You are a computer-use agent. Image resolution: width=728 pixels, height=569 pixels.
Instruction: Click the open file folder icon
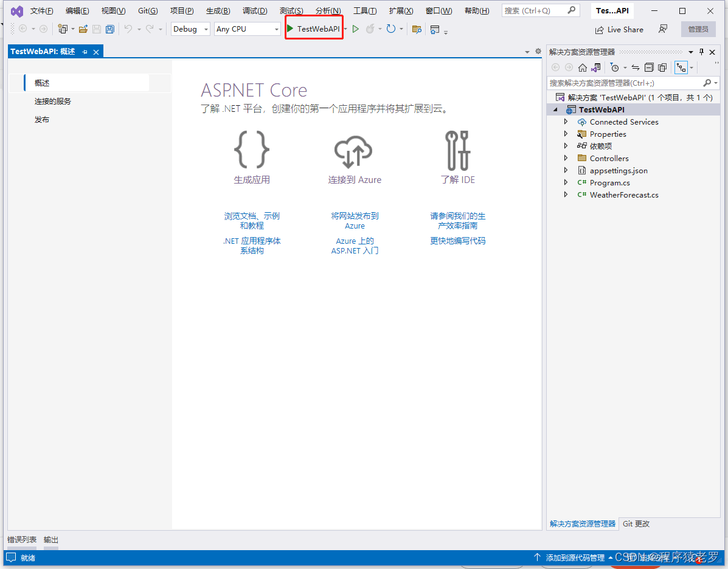83,29
